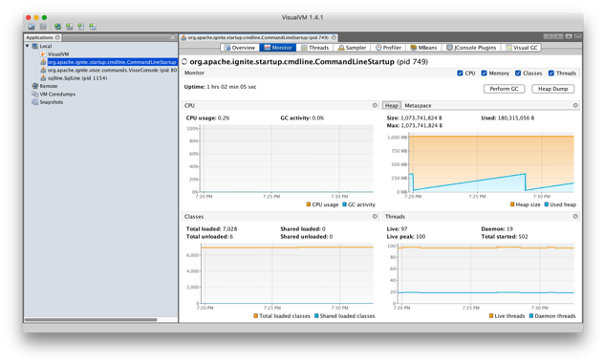Click the Java icon beside VisorConsole tree row
Screen dimensions: 605x364
[43, 70]
